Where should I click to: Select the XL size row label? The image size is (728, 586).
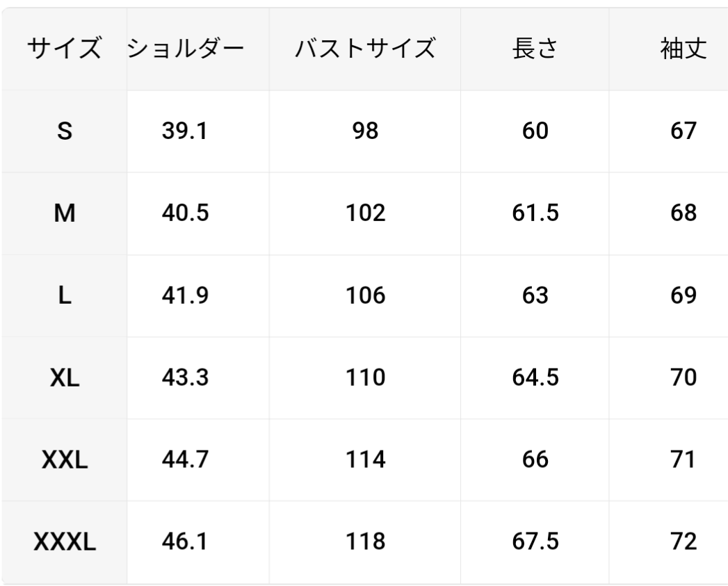coord(64,377)
